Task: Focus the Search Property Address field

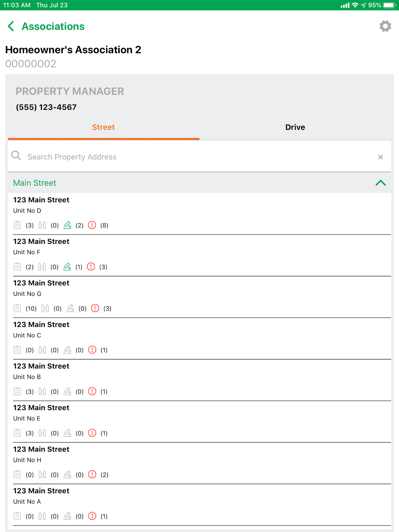Action: click(199, 157)
